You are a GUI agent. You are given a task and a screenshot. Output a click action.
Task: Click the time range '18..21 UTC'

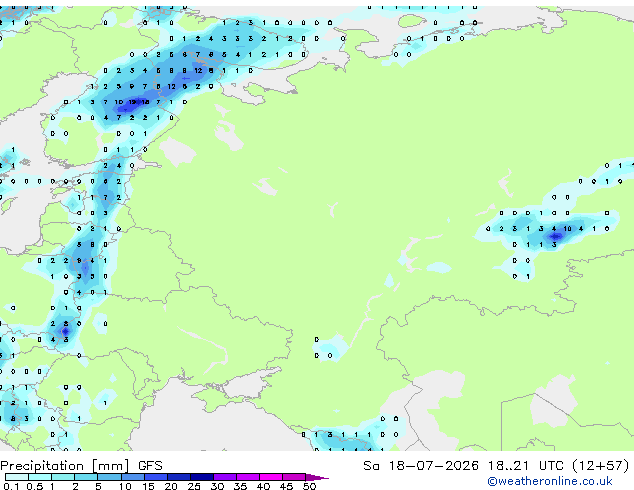coord(525,466)
